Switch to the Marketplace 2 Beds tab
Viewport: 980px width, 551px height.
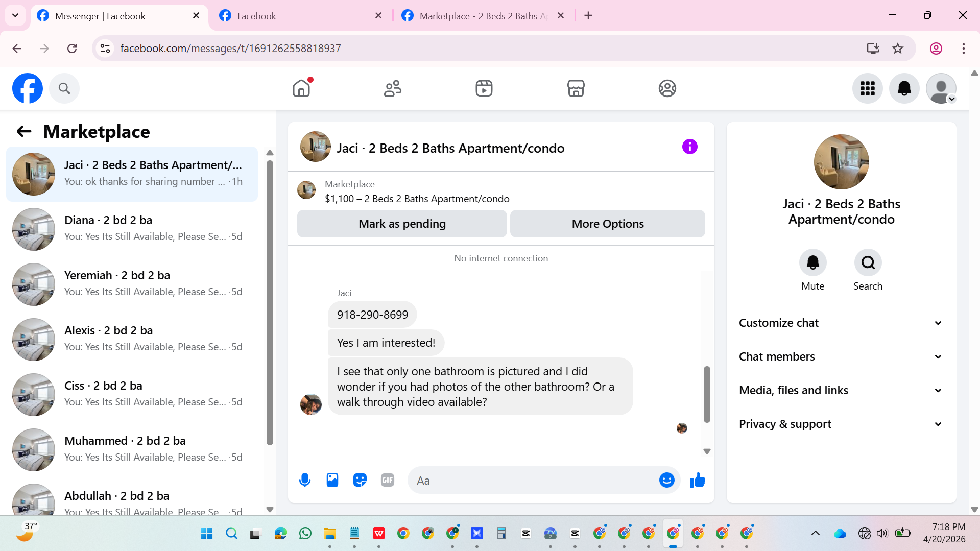pyautogui.click(x=483, y=16)
